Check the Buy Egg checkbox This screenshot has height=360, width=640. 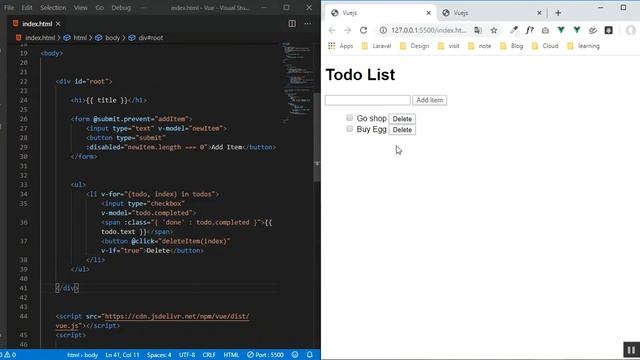349,129
